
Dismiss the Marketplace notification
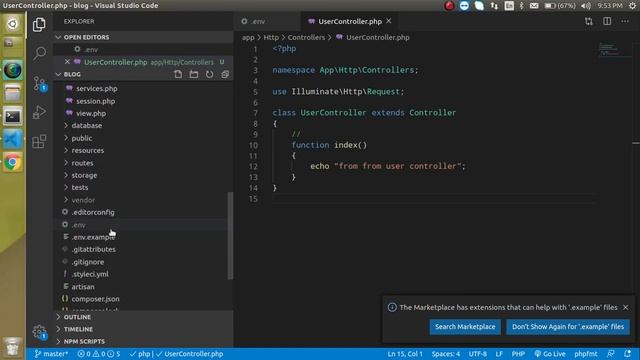point(626,307)
